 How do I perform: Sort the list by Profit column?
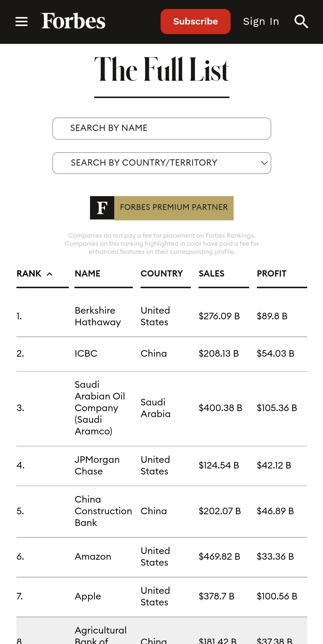coord(272,274)
